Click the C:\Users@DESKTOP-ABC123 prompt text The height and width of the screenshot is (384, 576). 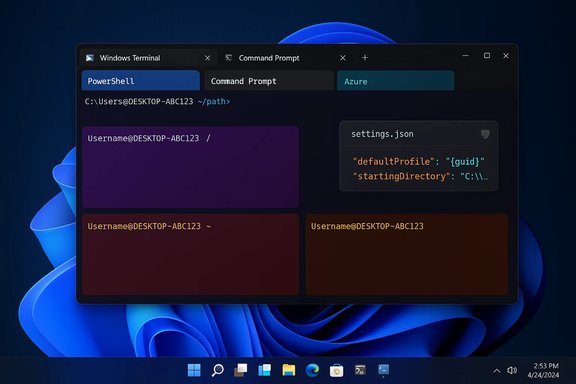pos(139,101)
